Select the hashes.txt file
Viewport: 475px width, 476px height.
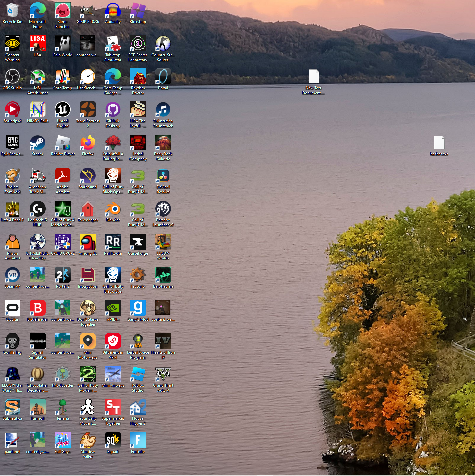[x=439, y=143]
